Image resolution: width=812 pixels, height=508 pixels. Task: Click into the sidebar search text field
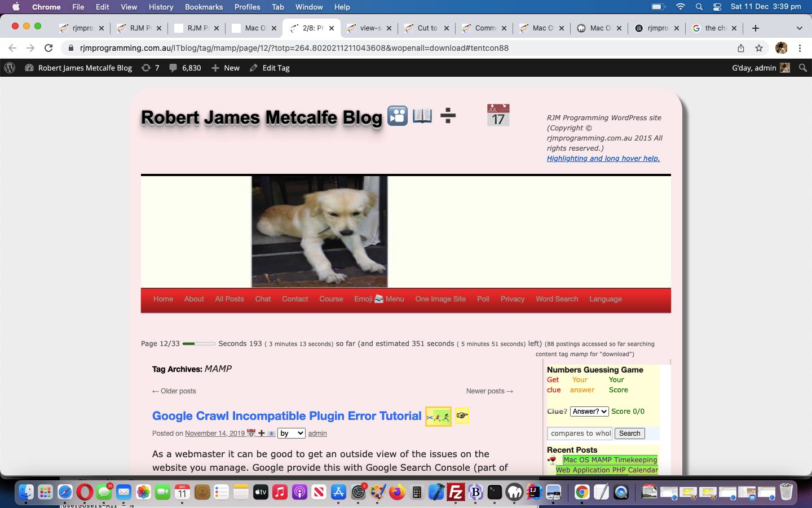click(580, 433)
